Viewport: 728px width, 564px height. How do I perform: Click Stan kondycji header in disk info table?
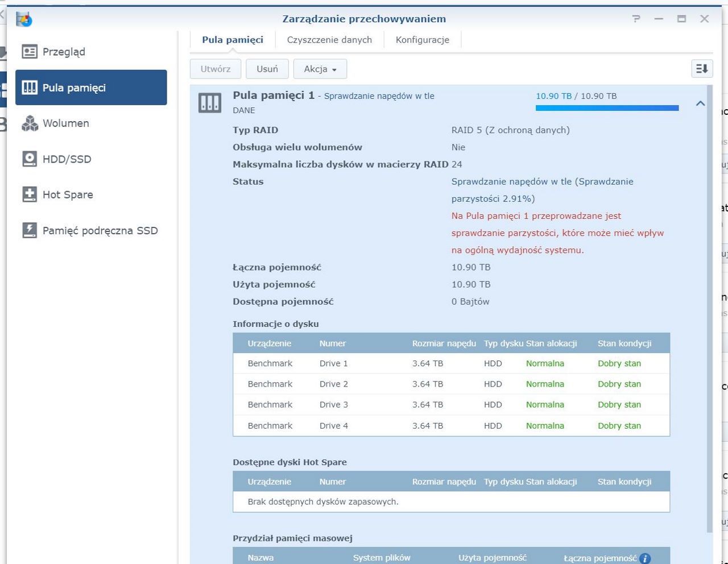(x=624, y=343)
